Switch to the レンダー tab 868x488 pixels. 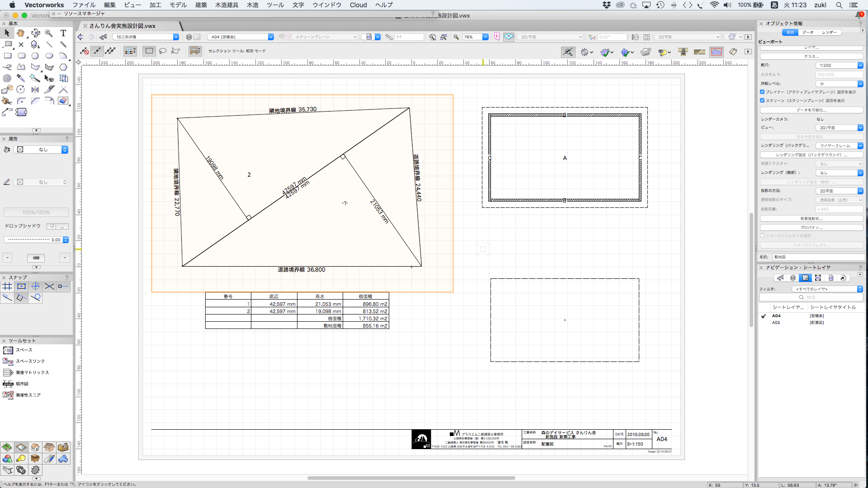(830, 33)
